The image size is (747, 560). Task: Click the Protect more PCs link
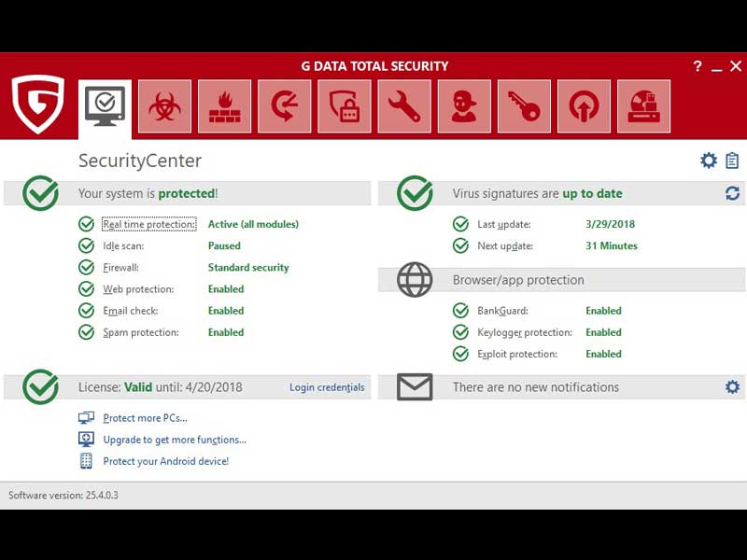145,418
